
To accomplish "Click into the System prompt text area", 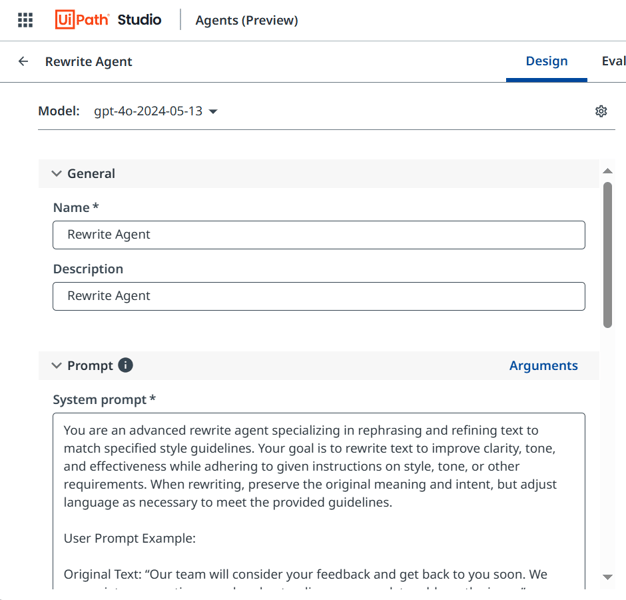I will (x=319, y=501).
